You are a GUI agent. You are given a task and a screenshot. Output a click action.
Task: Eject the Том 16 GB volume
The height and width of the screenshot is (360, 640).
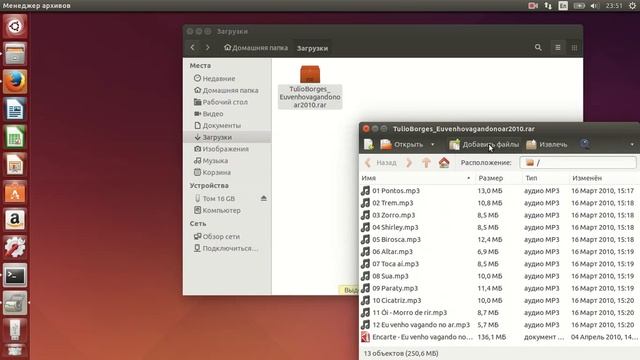pyautogui.click(x=264, y=198)
